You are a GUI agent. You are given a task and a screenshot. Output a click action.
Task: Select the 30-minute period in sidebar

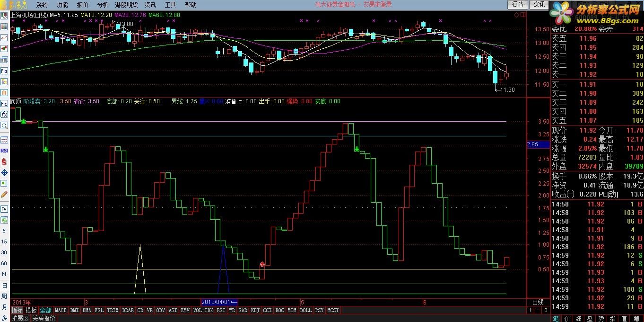(4, 253)
